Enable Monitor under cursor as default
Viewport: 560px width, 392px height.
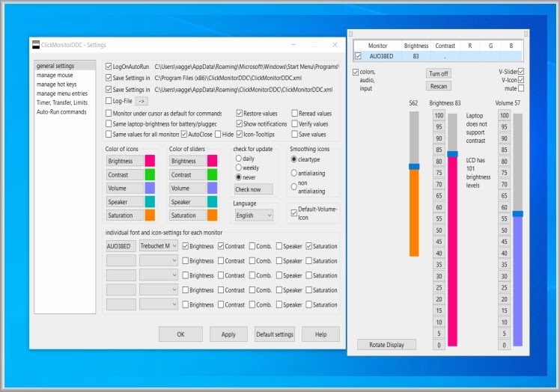pos(109,113)
